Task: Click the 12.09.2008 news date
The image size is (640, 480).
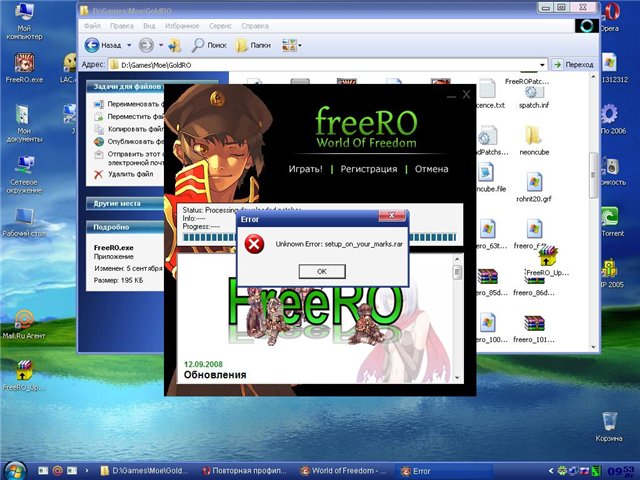Action: [203, 364]
